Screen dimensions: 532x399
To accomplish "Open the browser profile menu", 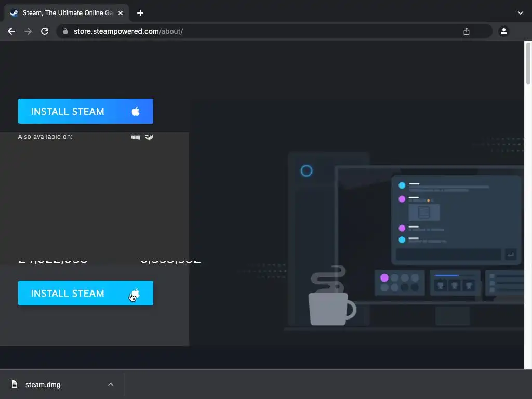I will [504, 31].
